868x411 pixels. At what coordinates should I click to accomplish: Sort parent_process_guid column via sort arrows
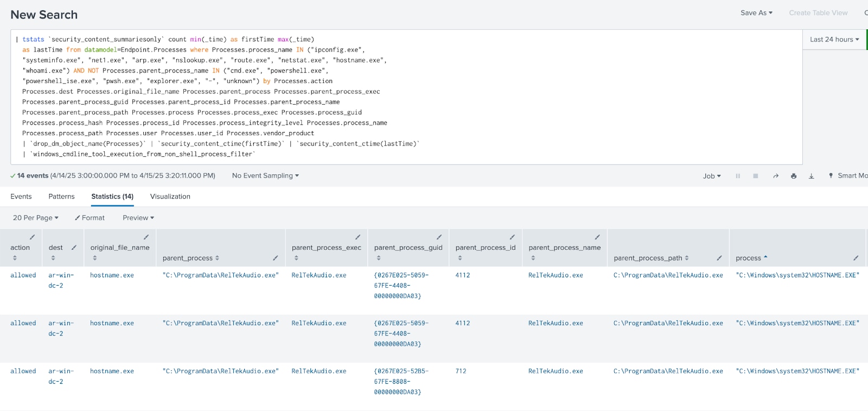(379, 258)
